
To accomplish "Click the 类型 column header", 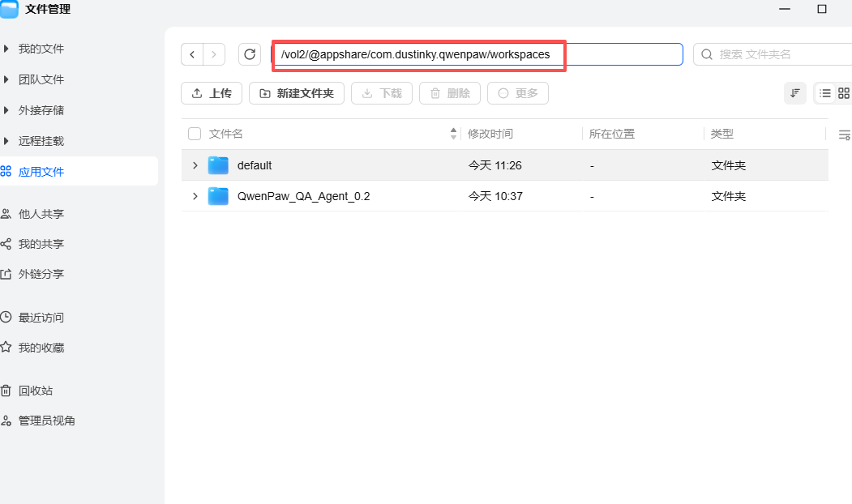I will tap(722, 134).
